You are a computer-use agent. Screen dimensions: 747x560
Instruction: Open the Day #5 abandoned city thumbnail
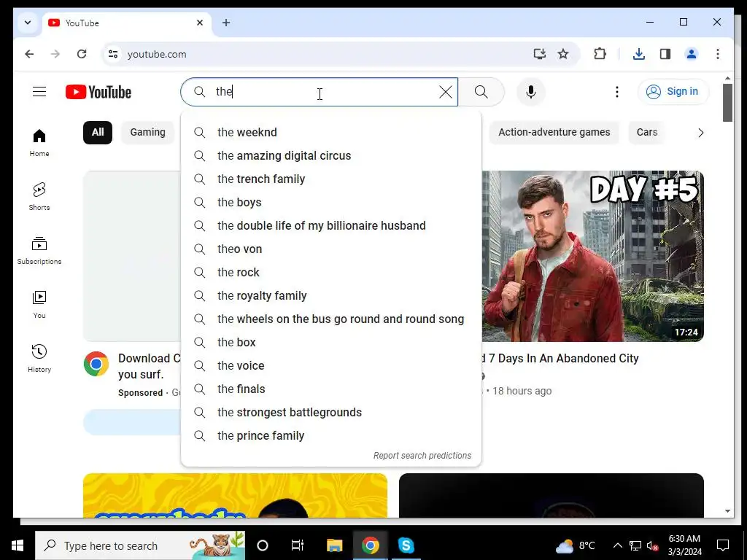[x=592, y=256]
